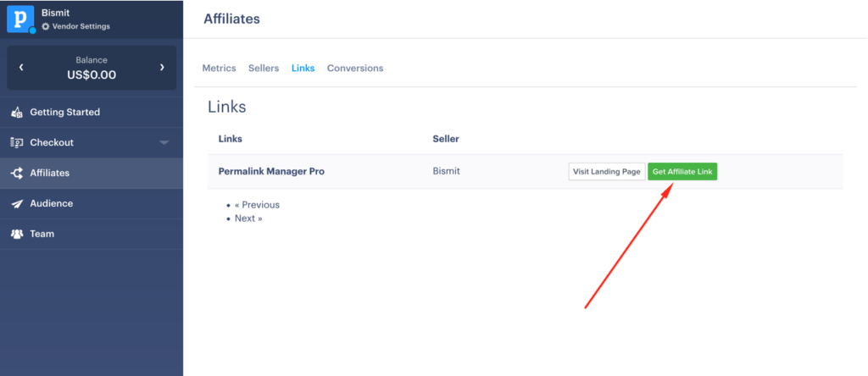
Task: Click the Get Affiliate Link button
Action: tap(682, 171)
